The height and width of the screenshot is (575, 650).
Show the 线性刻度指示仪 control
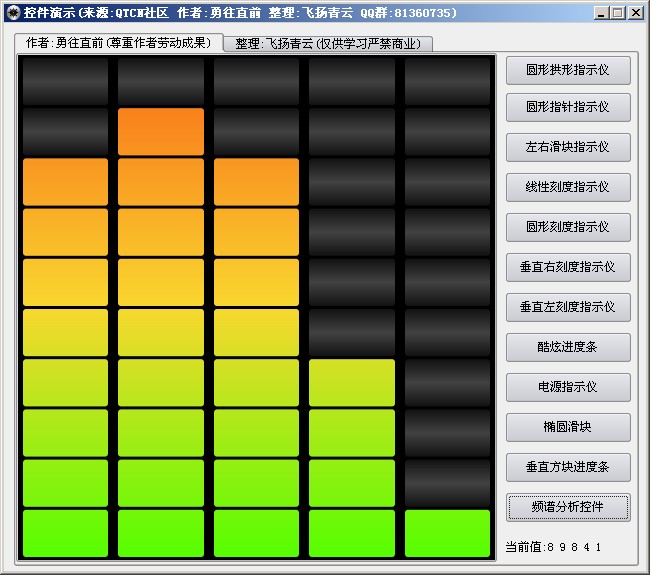point(568,187)
